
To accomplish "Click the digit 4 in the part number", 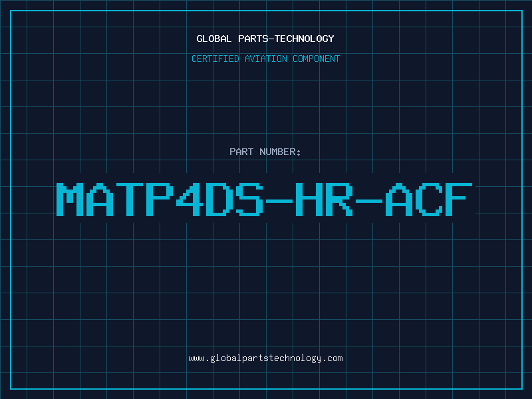I will pos(190,199).
